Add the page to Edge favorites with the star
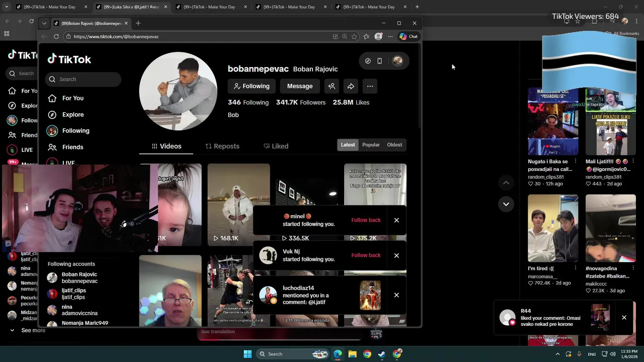 point(354,37)
